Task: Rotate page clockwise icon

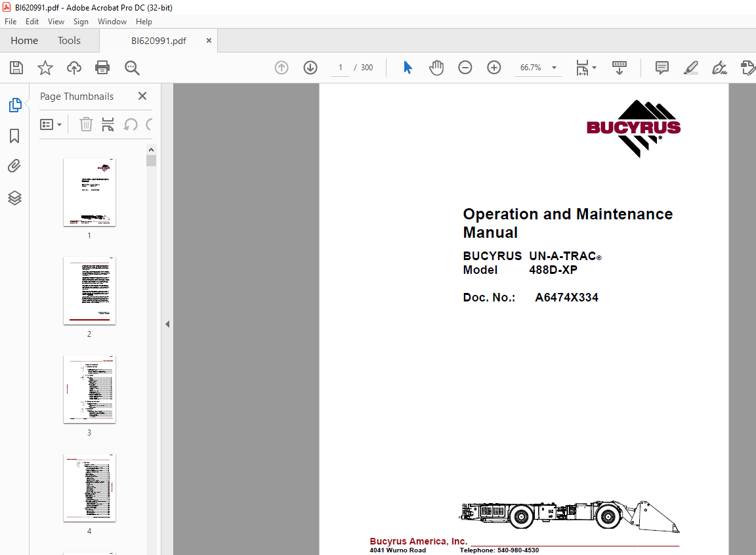Action: point(149,125)
